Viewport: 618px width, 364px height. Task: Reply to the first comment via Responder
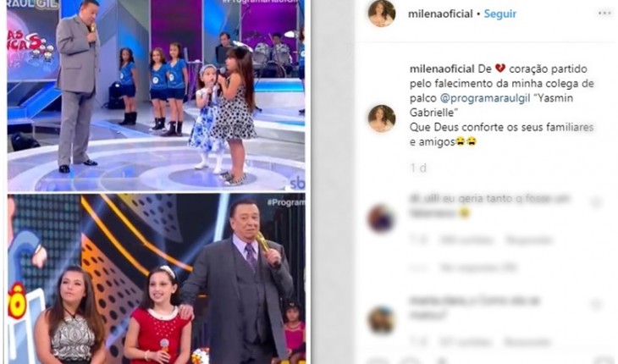[529, 240]
